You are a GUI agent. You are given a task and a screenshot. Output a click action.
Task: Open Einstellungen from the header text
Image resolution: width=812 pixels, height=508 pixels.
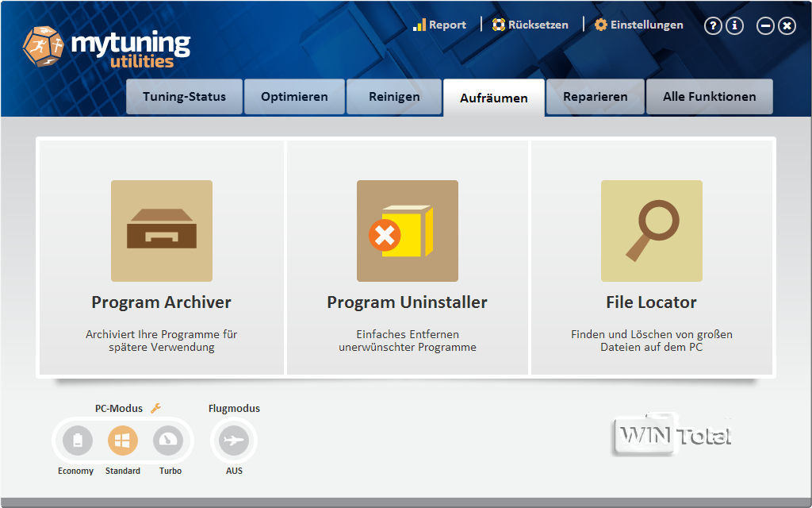[647, 25]
